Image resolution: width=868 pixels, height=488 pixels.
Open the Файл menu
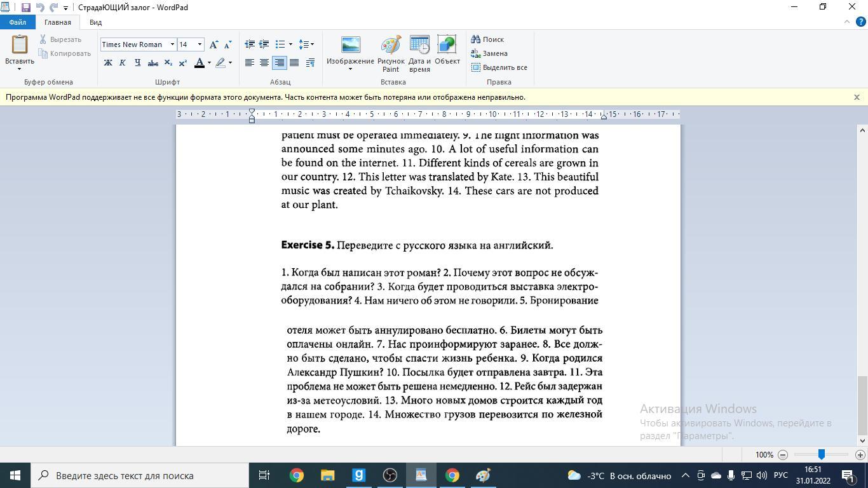(18, 22)
